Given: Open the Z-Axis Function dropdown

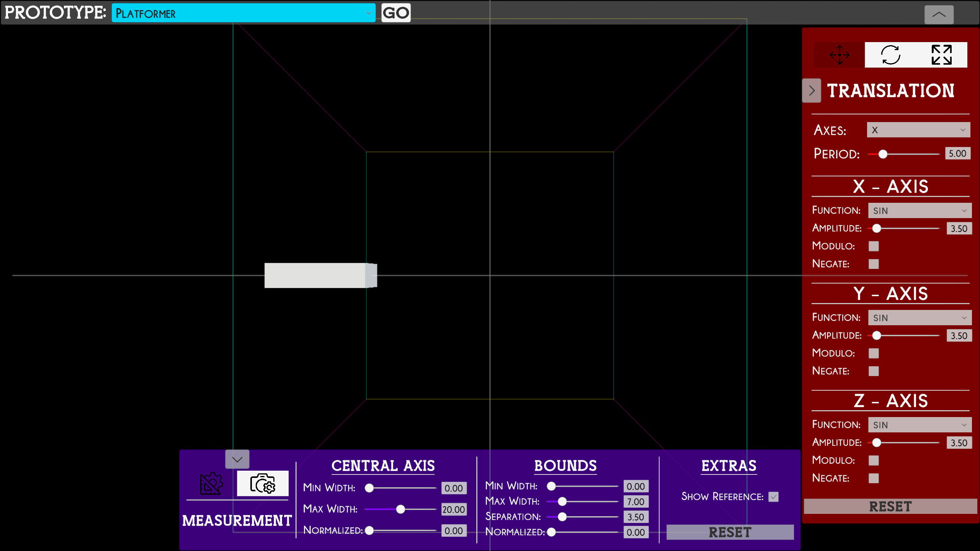Looking at the screenshot, I should [920, 425].
